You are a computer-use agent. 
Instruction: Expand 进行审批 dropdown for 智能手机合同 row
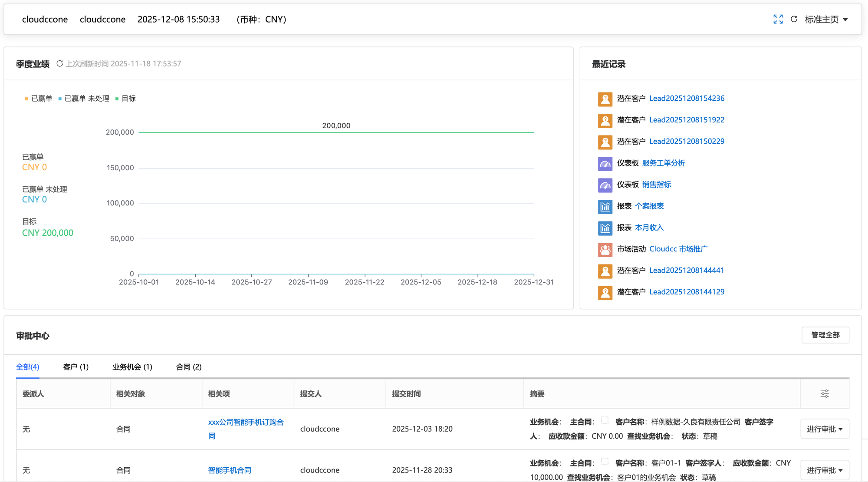tap(825, 470)
